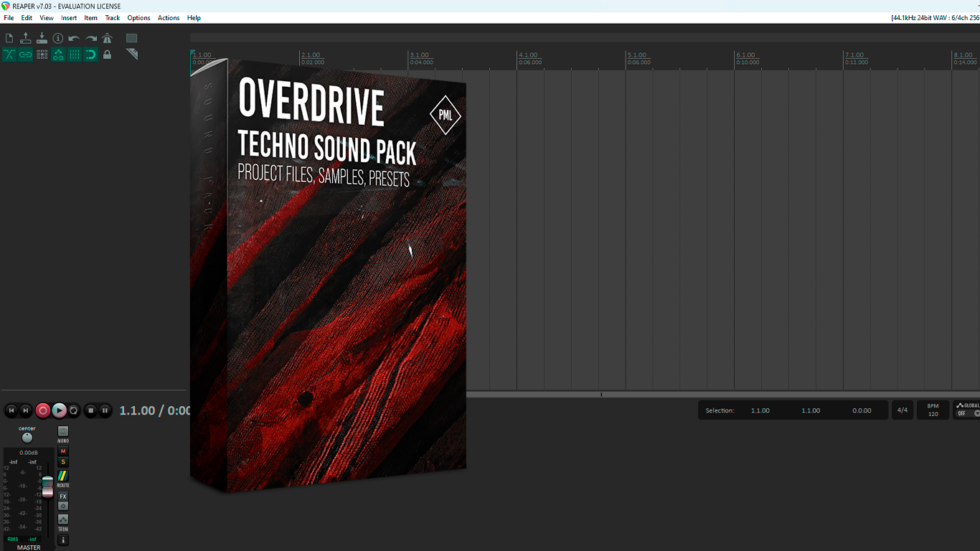Click the selection length field 0.0.00
980x551 pixels.
[862, 410]
